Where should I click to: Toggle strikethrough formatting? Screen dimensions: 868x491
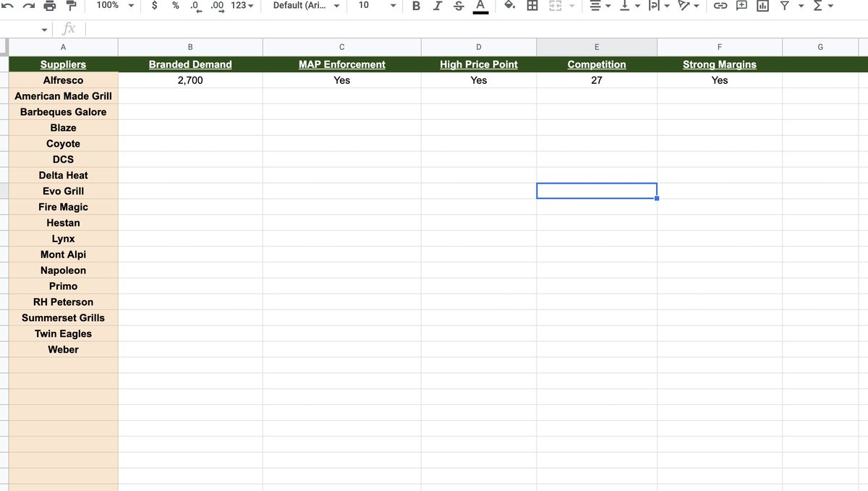[459, 6]
